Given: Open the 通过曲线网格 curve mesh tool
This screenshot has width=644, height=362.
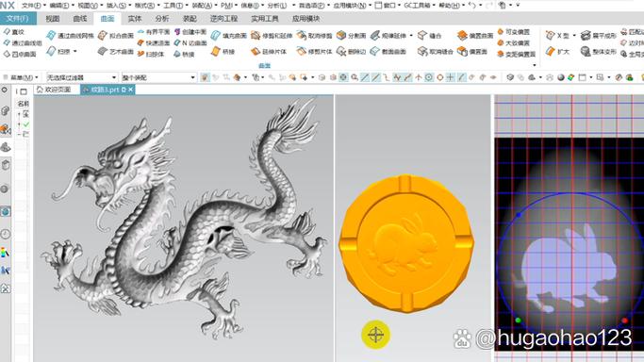Looking at the screenshot, I should coord(70,36).
